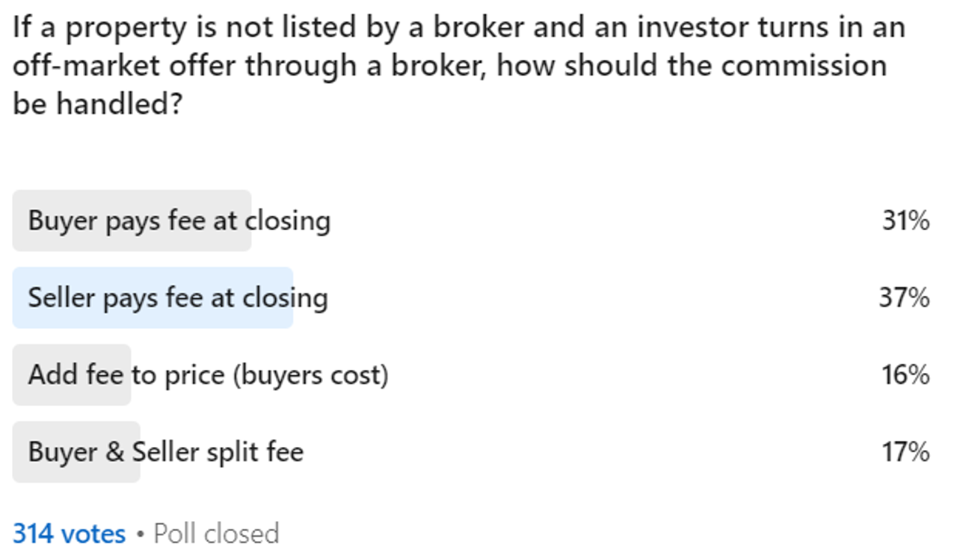
Task: Click 'be handled?' at the question's end
Action: pos(97,104)
